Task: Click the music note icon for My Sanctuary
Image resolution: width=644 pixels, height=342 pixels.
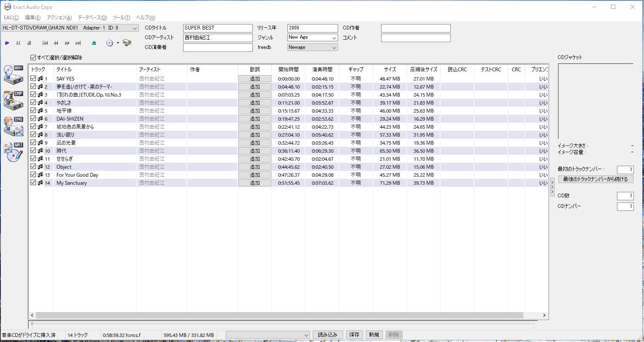Action: (x=40, y=183)
